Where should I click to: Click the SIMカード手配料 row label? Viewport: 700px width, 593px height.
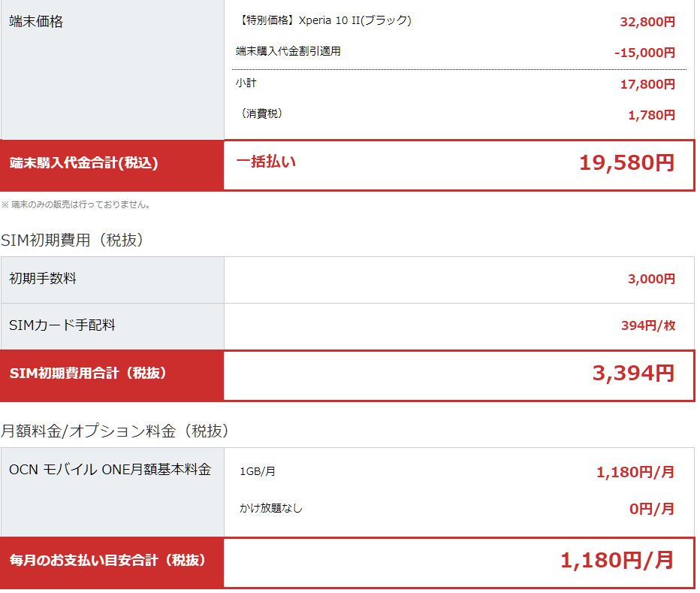[x=62, y=325]
